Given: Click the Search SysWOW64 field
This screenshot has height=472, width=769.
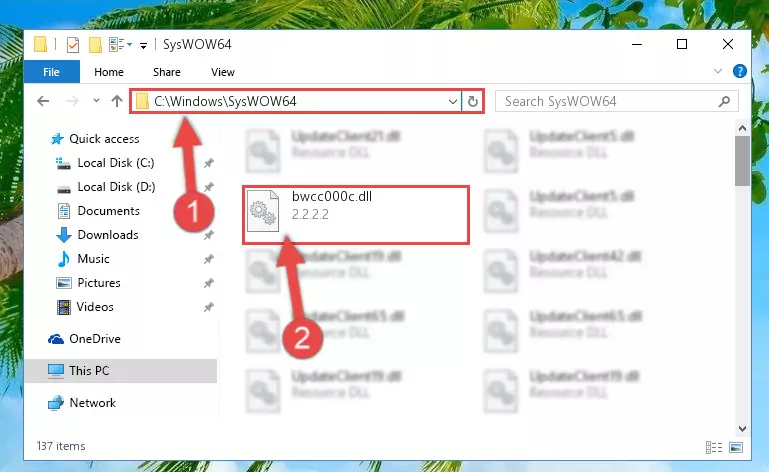Looking at the screenshot, I should click(616, 102).
